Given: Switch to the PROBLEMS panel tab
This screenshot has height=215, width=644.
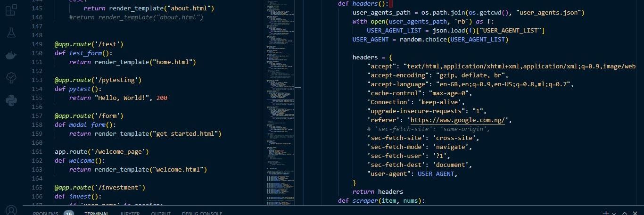Looking at the screenshot, I should click(x=46, y=213).
